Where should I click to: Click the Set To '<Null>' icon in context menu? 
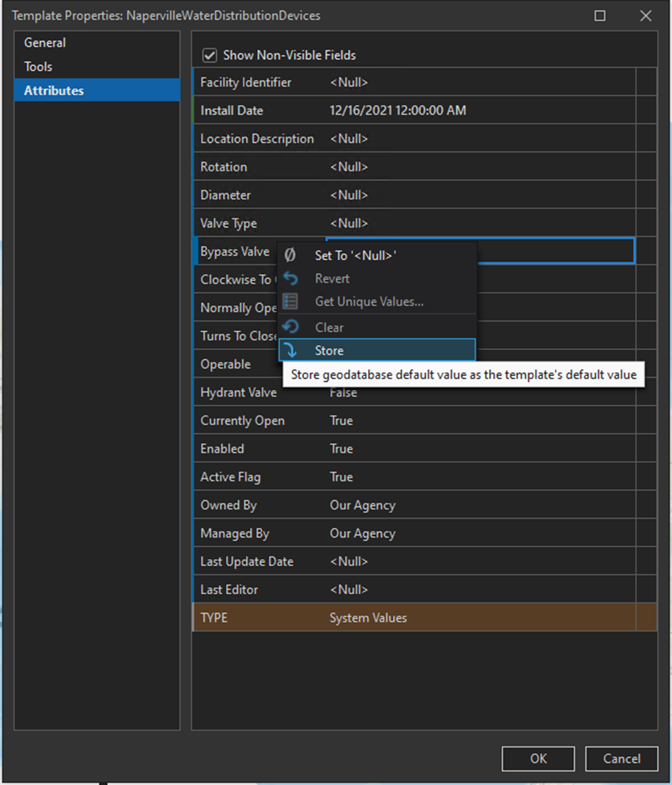(x=290, y=255)
